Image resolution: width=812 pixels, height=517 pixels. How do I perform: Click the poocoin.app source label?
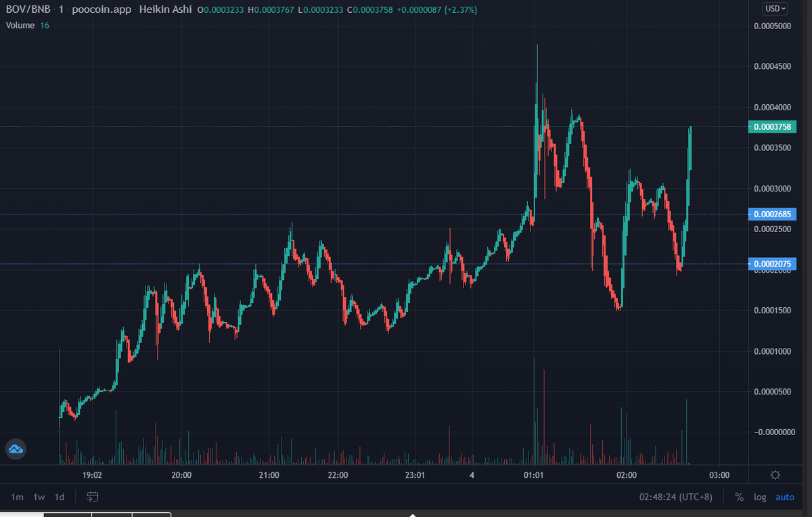pyautogui.click(x=102, y=10)
